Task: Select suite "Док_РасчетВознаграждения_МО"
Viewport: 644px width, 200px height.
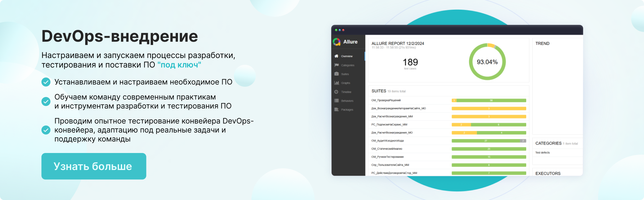Action: coord(392,133)
